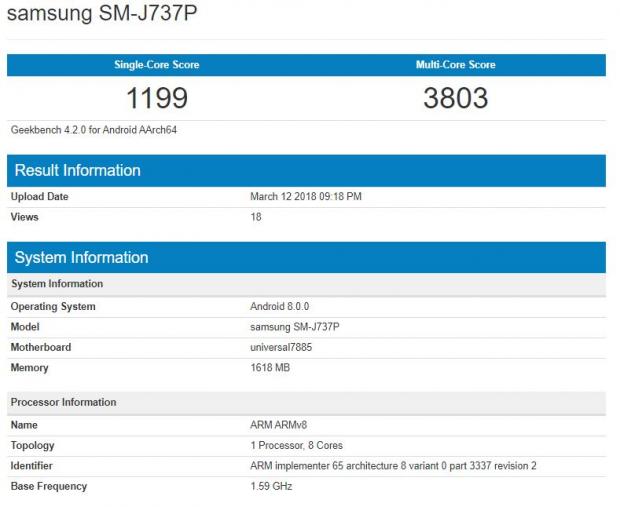Click the multi-core score value 3803
620x507 pixels.
455,98
